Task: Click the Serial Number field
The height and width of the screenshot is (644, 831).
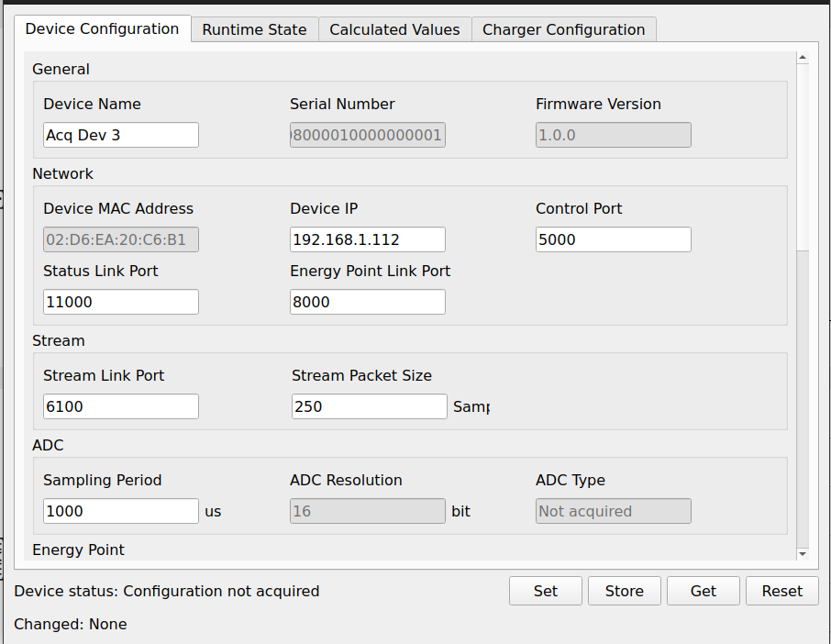Action: (367, 135)
